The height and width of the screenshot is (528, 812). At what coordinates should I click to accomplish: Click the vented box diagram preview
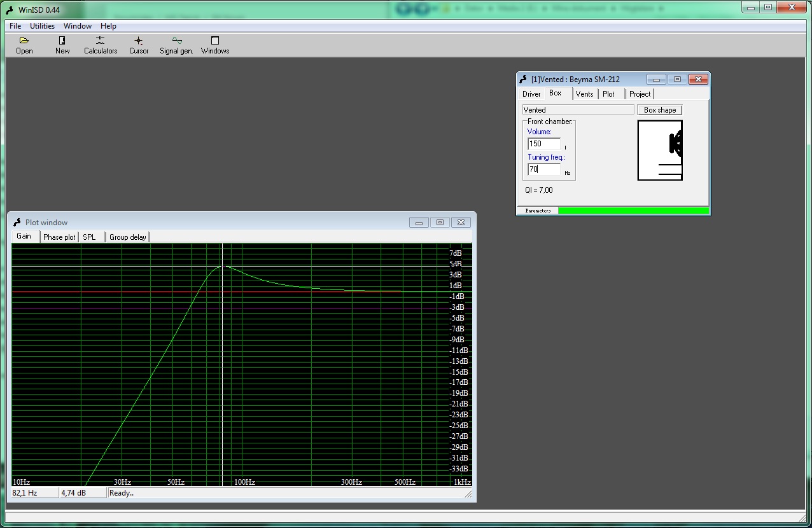tap(660, 150)
